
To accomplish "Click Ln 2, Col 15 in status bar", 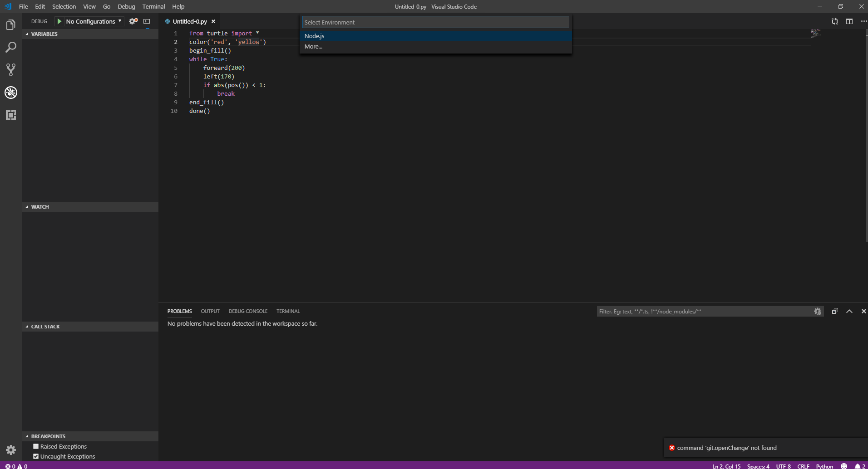I will point(726,466).
